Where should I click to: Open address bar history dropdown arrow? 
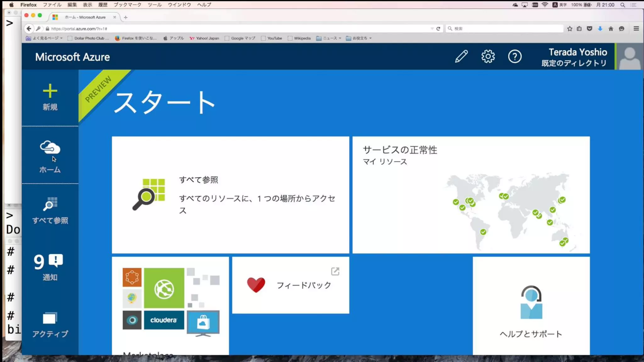432,29
